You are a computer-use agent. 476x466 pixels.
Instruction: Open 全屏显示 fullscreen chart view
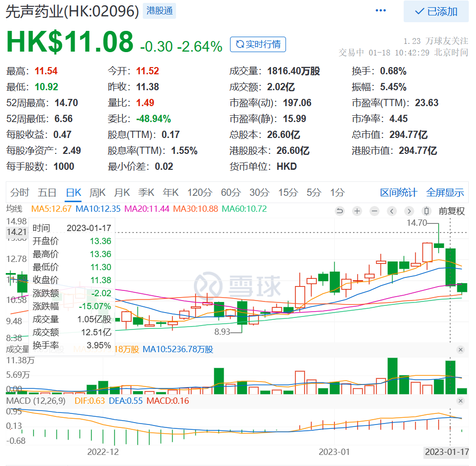[x=445, y=192]
